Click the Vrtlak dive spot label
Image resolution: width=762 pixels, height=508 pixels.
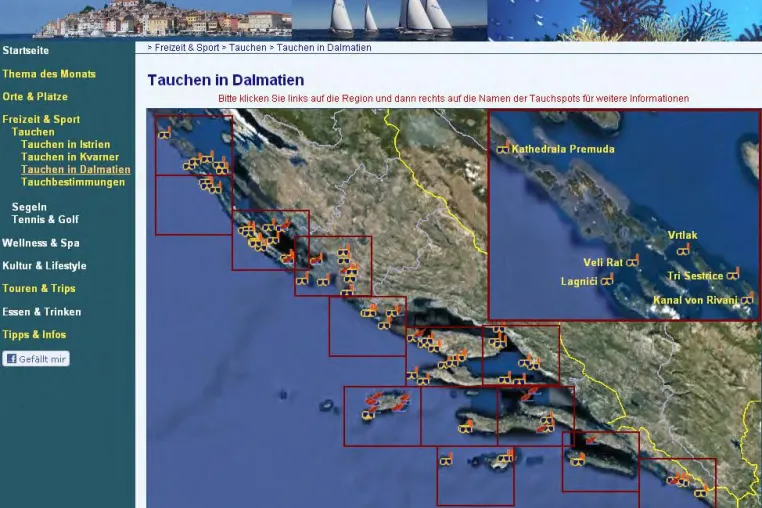pyautogui.click(x=682, y=235)
